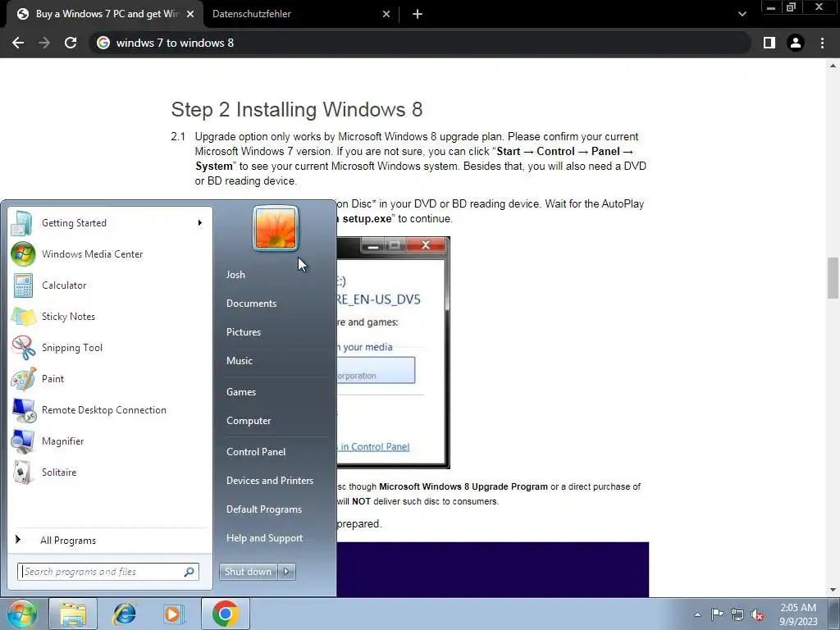Launch Solitaire game
The image size is (840, 630).
pyautogui.click(x=110, y=472)
